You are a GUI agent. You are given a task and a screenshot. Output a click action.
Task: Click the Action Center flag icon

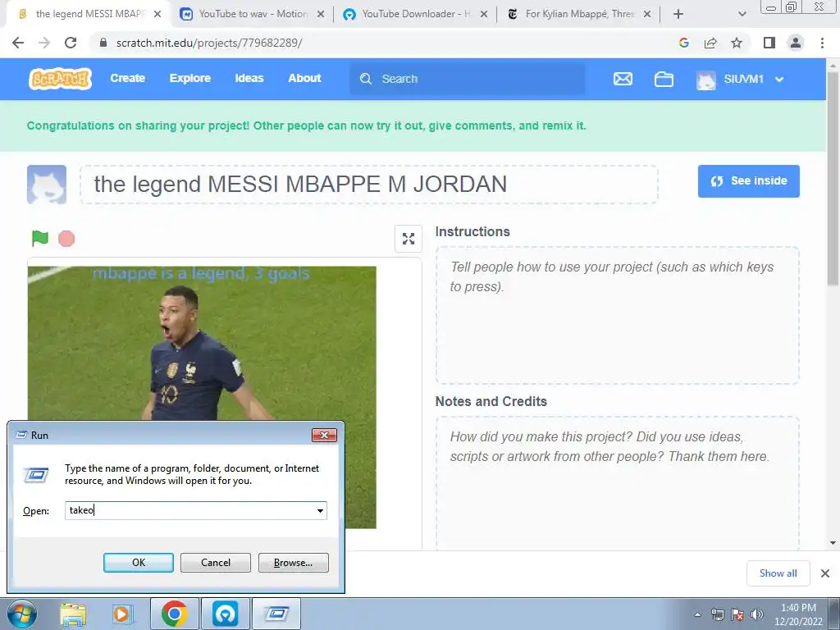pos(737,614)
